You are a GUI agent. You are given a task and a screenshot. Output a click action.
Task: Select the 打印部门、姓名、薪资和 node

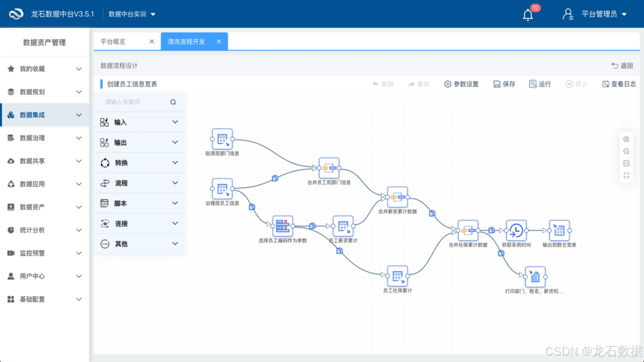[x=535, y=277]
